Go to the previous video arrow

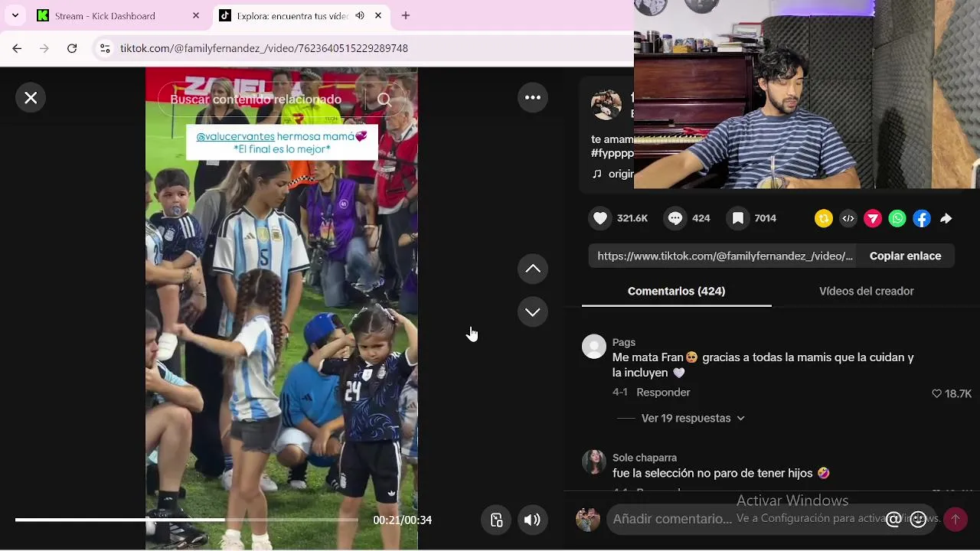[x=533, y=269]
